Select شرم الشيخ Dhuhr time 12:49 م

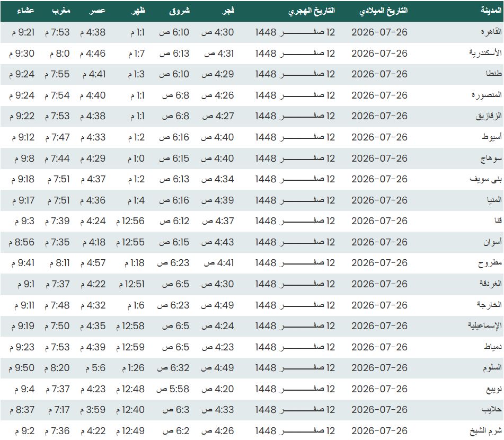coord(130,431)
